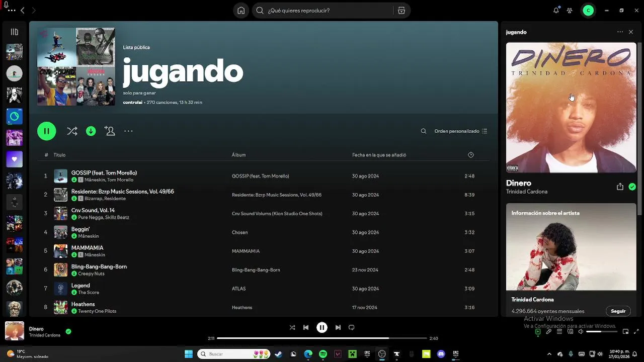
Task: Open Creepy Nuts artist link
Action: [x=91, y=274]
